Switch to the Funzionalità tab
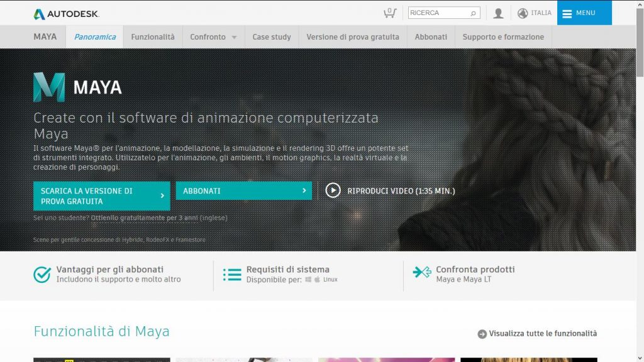644x362 pixels. (x=153, y=37)
